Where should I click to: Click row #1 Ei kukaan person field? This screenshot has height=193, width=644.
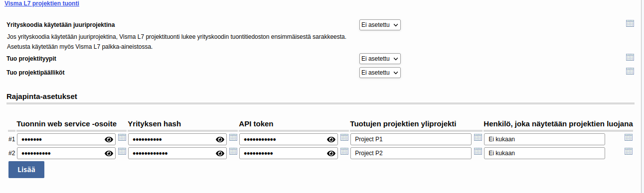(544, 139)
